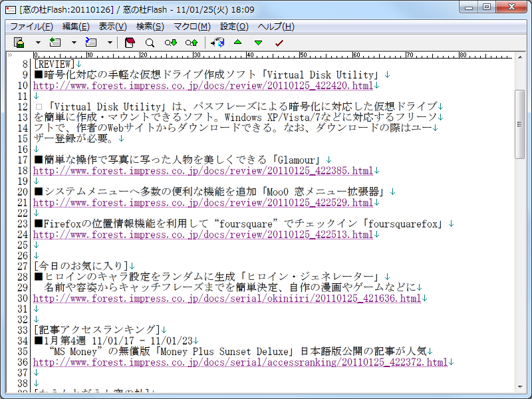Switch to previous document with green arrow icon

(x=55, y=42)
